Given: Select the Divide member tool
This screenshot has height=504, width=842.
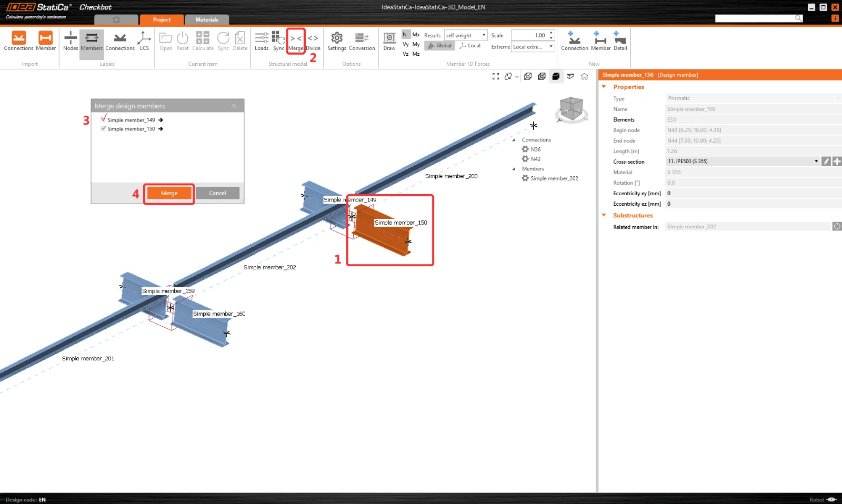Looking at the screenshot, I should pos(313,41).
